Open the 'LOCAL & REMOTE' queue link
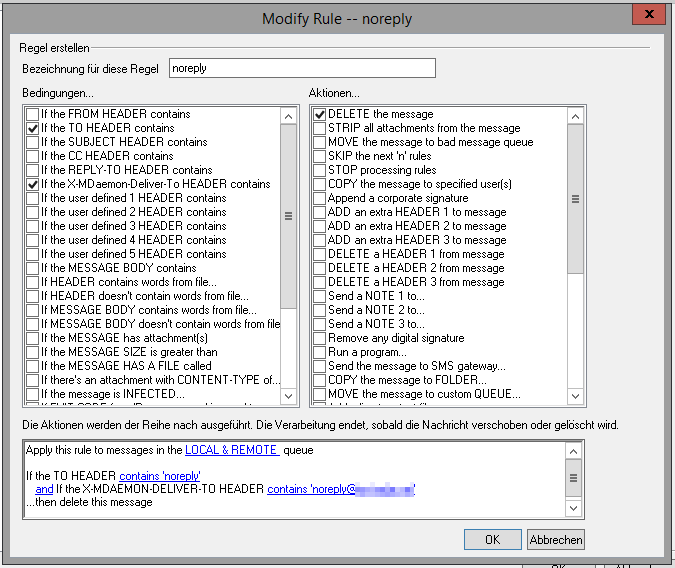This screenshot has height=568, width=675. tap(231, 451)
